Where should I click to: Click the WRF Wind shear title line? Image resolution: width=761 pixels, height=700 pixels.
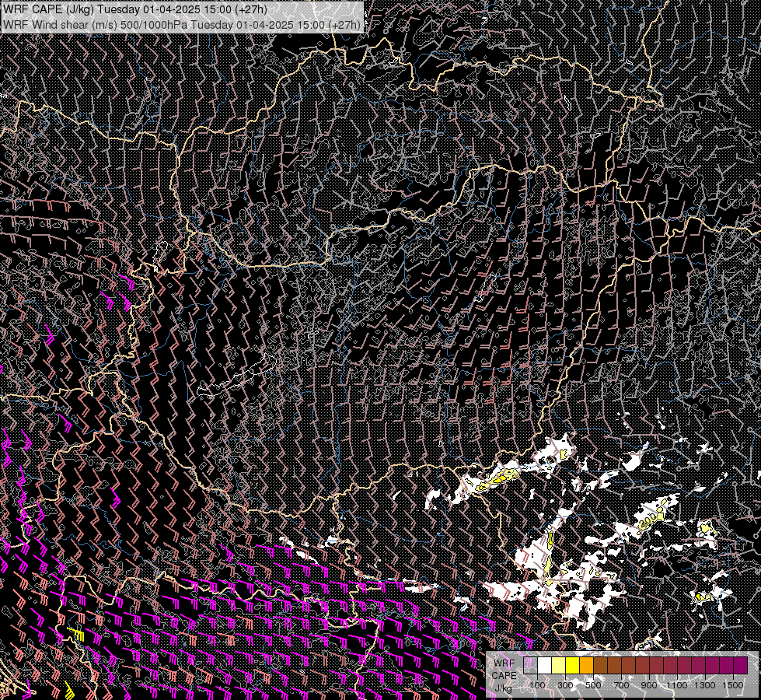pyautogui.click(x=182, y=24)
